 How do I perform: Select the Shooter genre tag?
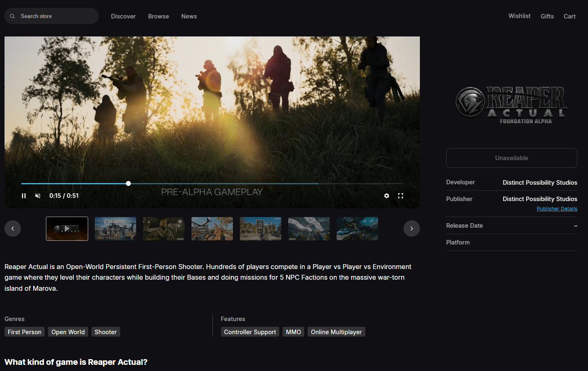click(106, 332)
